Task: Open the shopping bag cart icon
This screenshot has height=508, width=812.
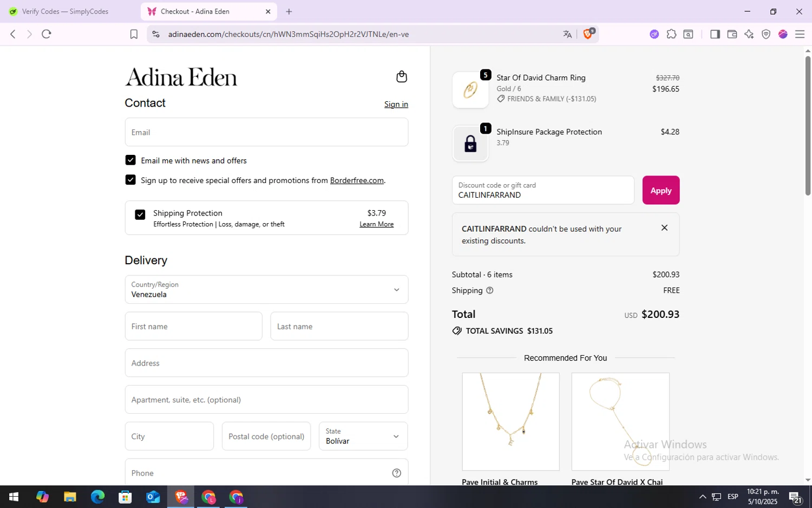Action: click(401, 77)
